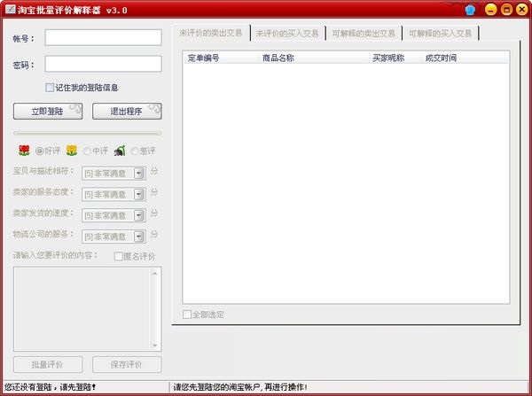Sort by the 买家昵称 column header

(395, 58)
